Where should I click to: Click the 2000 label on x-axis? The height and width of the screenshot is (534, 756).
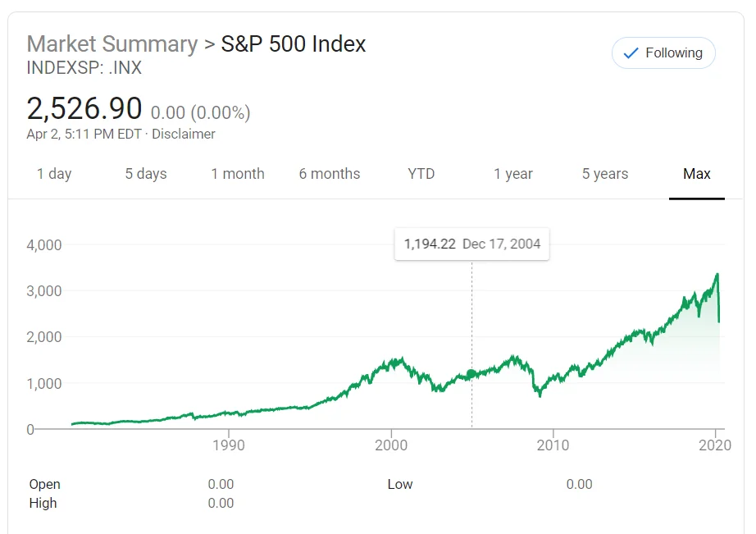[x=391, y=445]
